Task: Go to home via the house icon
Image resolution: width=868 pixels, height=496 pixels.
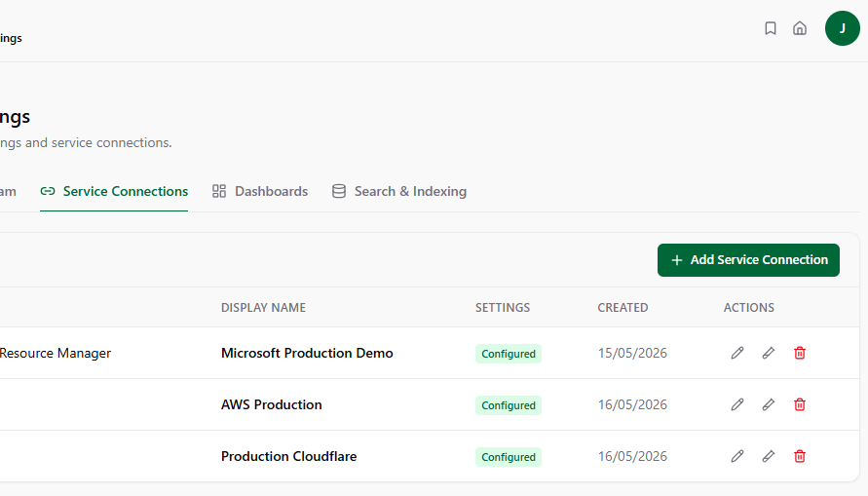Action: click(x=800, y=28)
